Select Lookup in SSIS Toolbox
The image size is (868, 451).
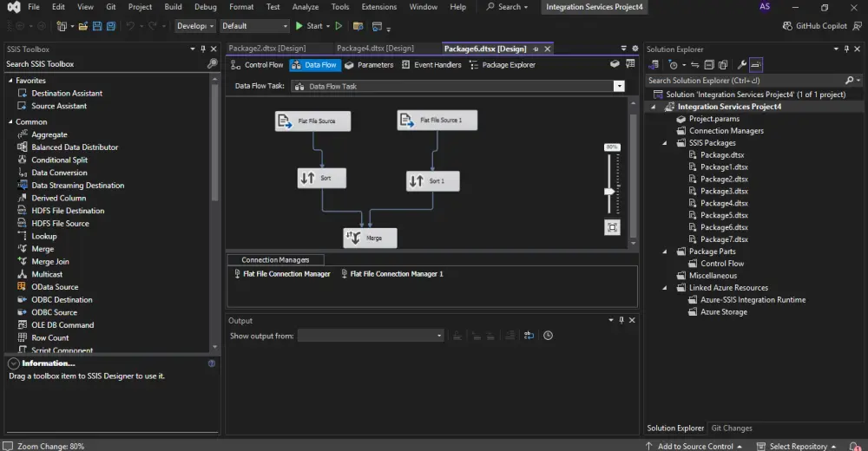tap(44, 236)
